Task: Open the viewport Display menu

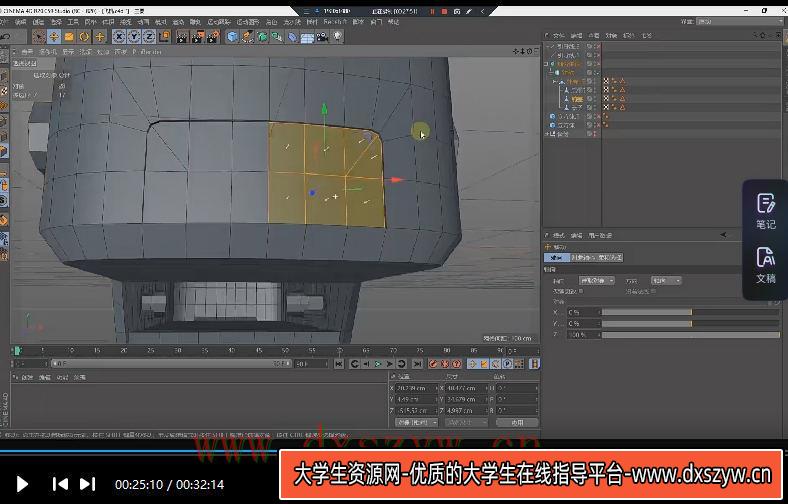Action: pyautogui.click(x=68, y=52)
